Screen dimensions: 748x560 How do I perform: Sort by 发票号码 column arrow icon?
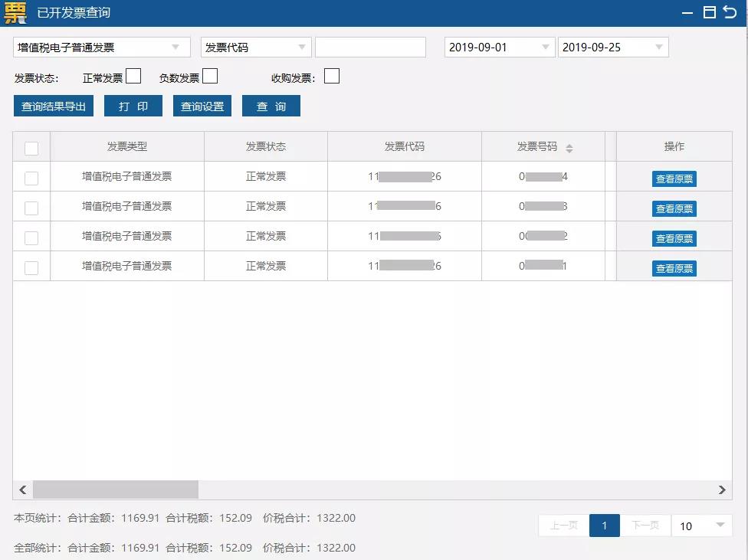pyautogui.click(x=569, y=149)
